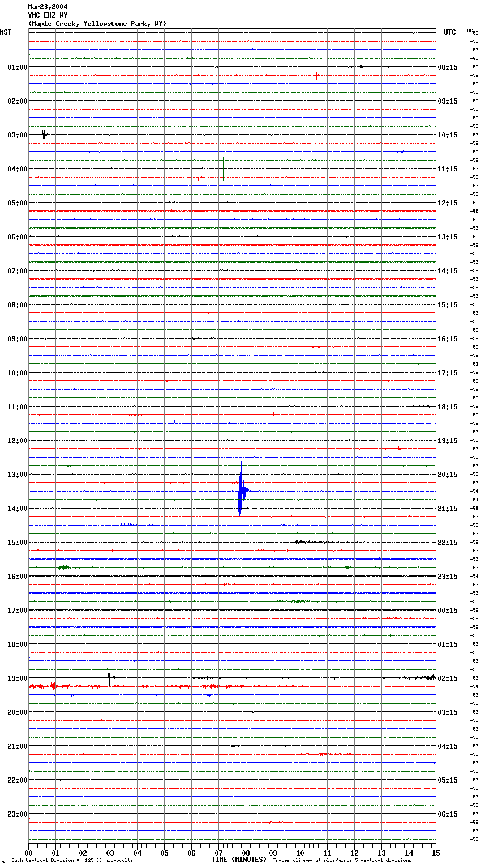Select the 09:00 MST hour label

[18, 339]
